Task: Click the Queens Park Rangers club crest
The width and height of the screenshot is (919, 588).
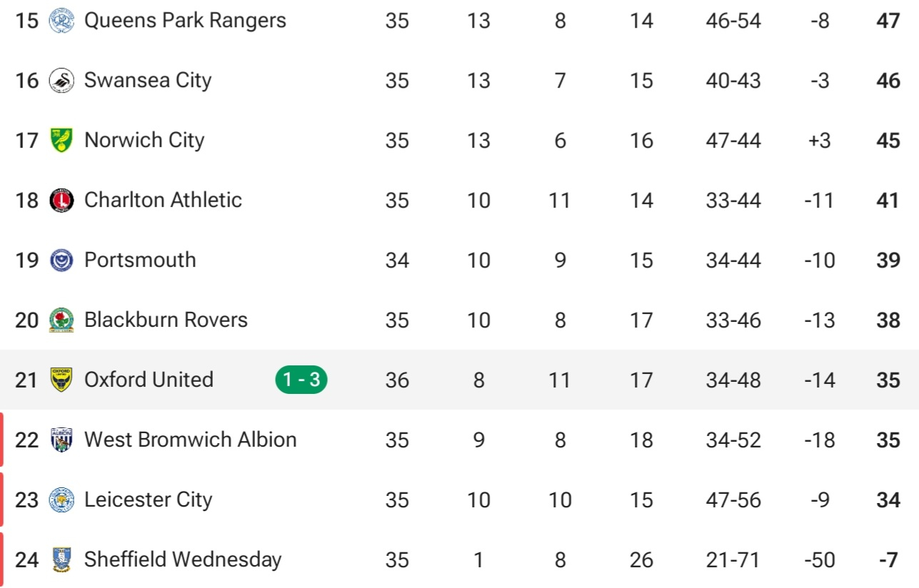Action: pos(61,20)
